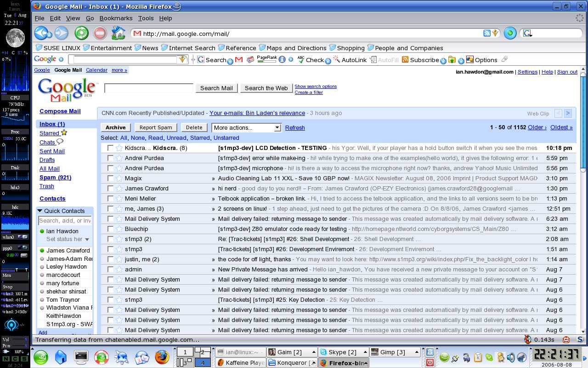Tick checkbox next to s1mp3 (2) message

click(x=110, y=239)
